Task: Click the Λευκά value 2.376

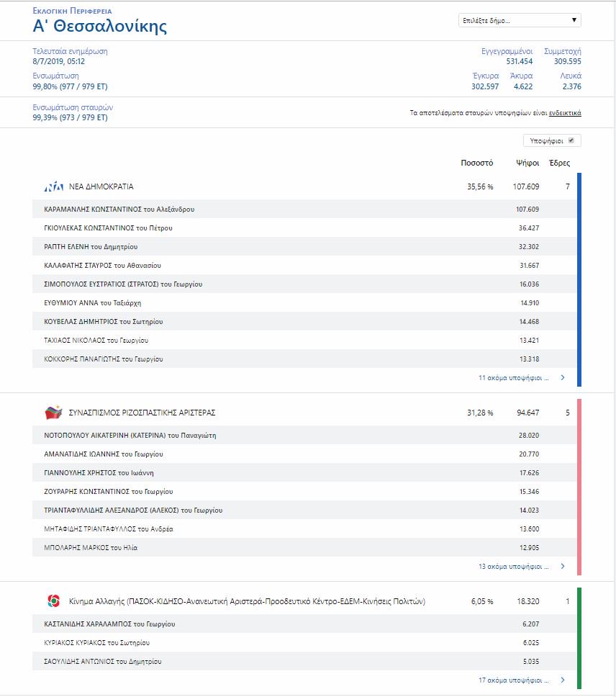Action: (571, 86)
